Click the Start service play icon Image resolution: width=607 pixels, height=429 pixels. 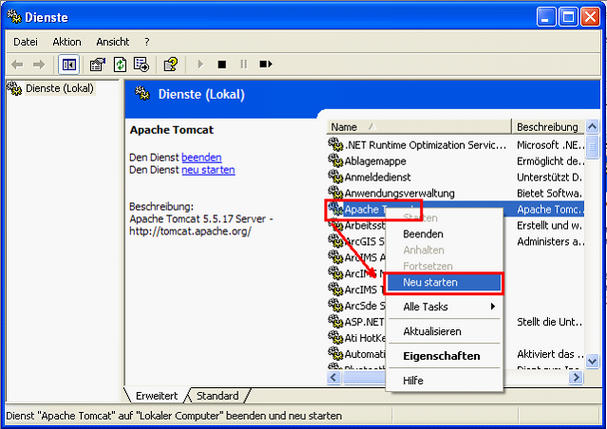point(200,64)
